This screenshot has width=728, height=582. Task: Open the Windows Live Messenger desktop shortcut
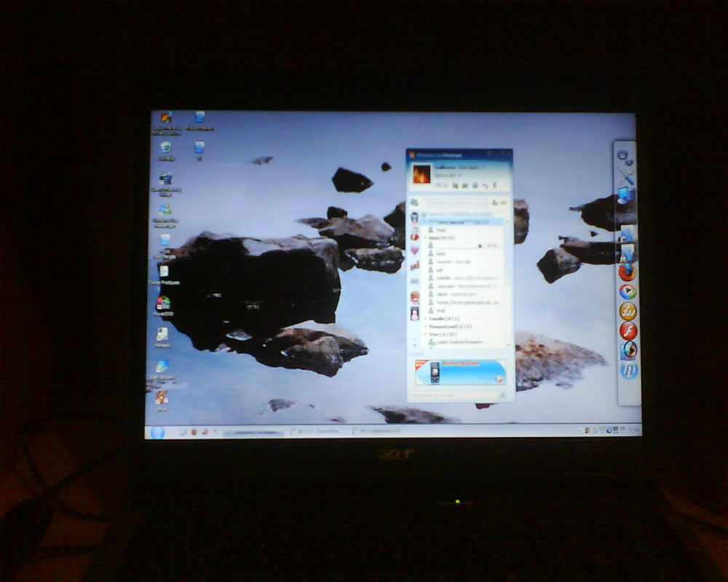click(x=165, y=215)
